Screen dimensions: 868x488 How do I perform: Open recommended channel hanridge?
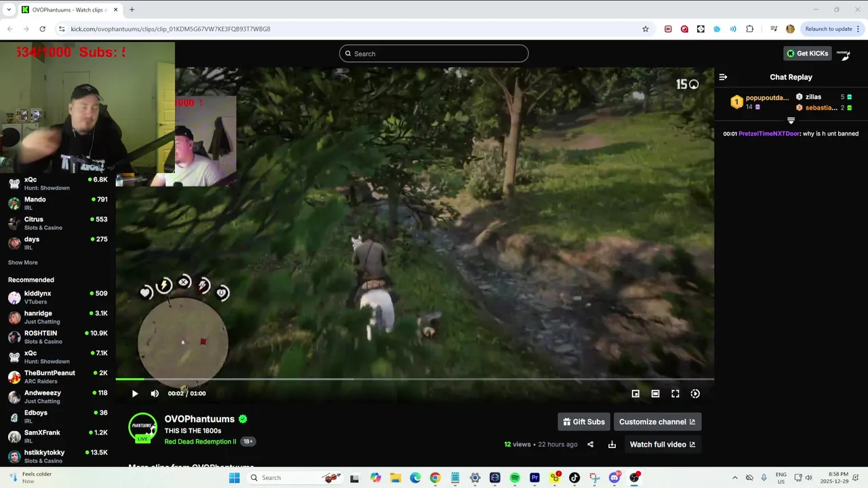[58, 317]
